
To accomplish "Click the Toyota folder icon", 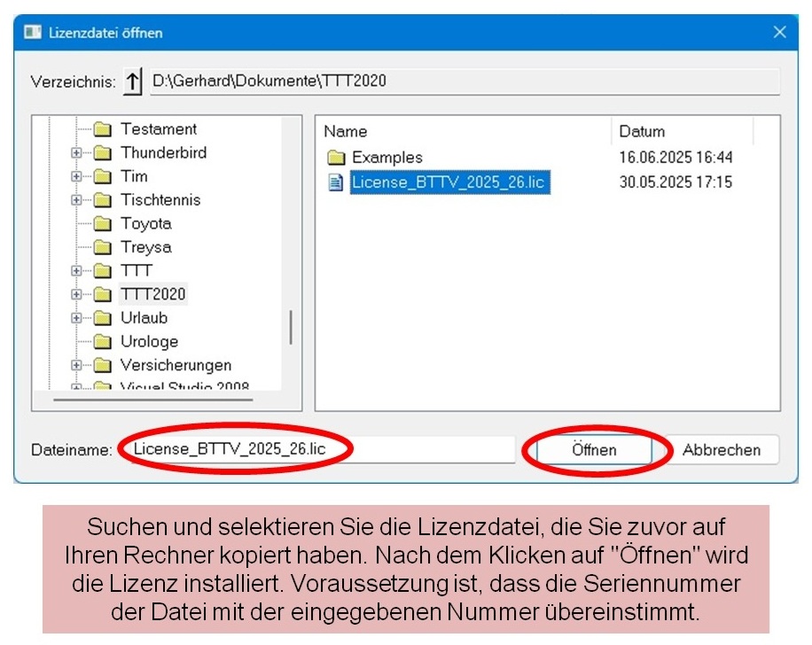I will (102, 223).
